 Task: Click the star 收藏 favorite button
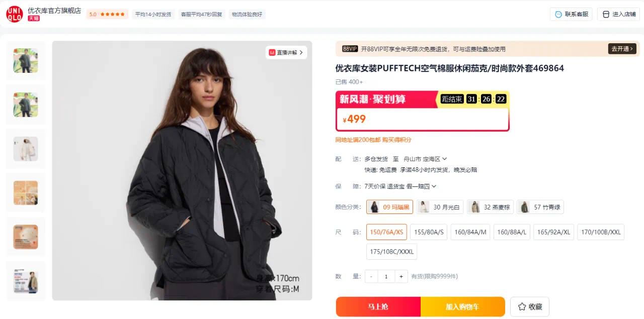point(530,306)
